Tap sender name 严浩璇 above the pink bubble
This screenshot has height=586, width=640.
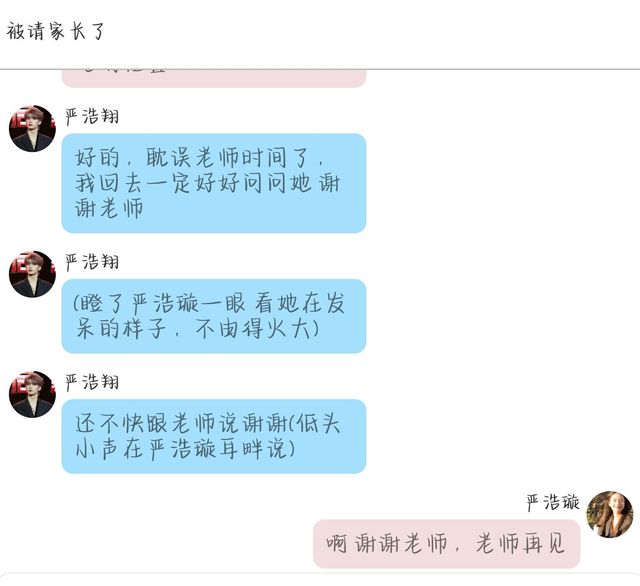553,503
